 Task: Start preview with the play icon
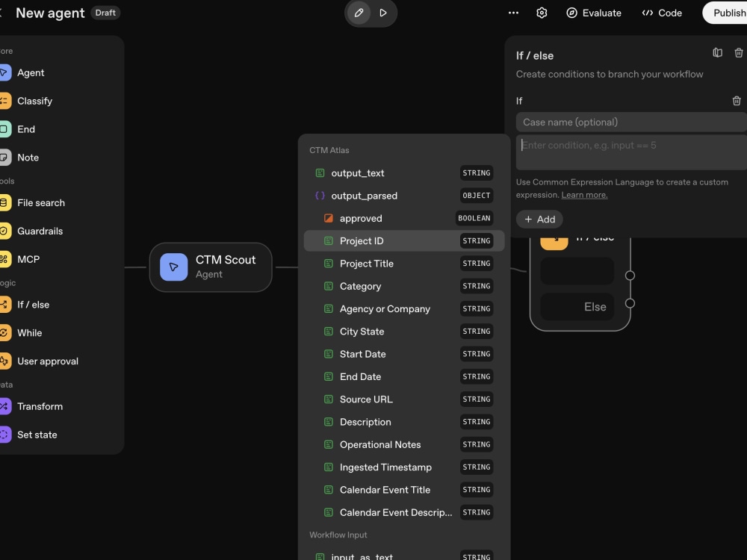click(383, 13)
